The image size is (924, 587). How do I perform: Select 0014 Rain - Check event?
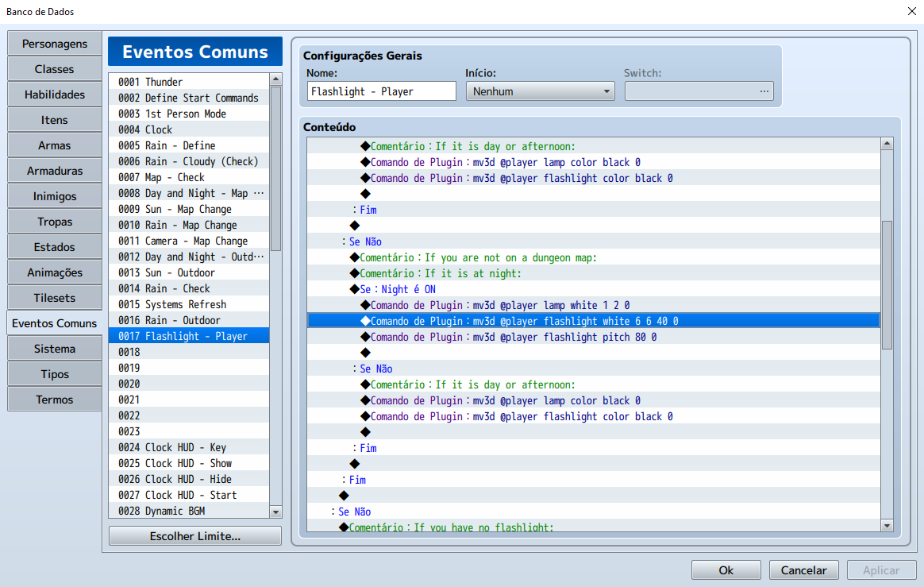pyautogui.click(x=189, y=288)
